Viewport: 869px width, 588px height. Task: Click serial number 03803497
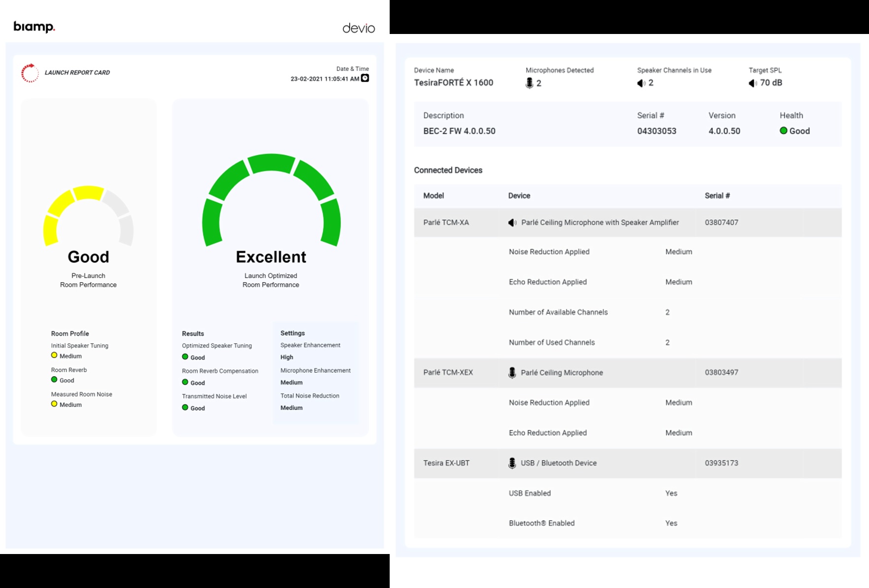pyautogui.click(x=721, y=373)
